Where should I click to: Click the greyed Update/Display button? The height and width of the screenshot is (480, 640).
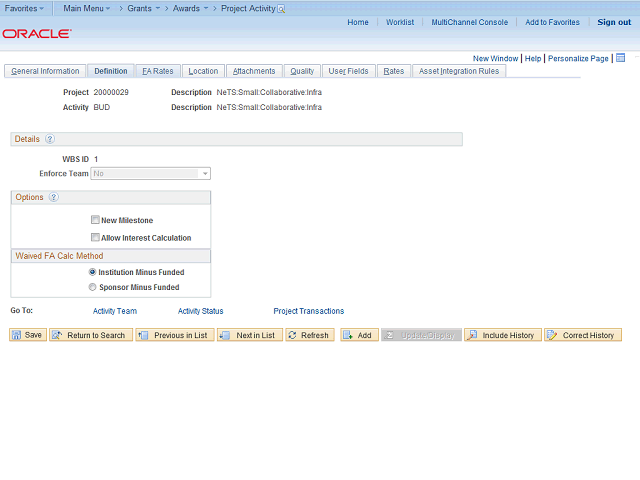tap(421, 335)
